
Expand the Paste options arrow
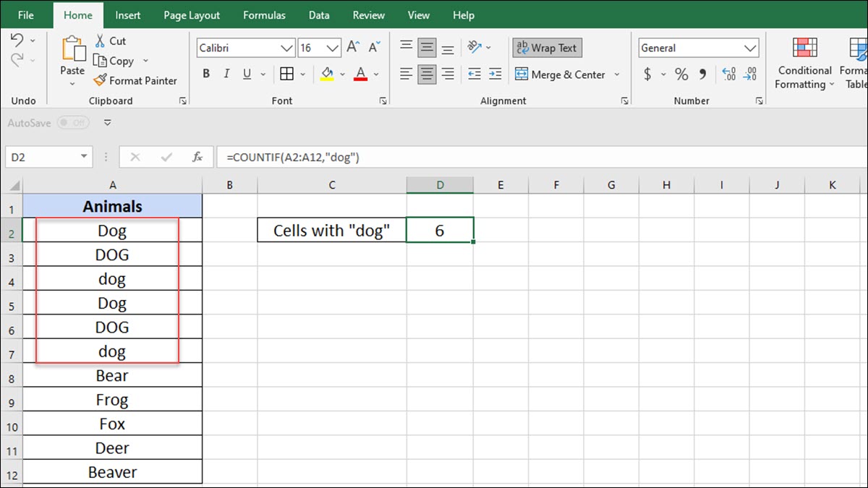coord(72,84)
